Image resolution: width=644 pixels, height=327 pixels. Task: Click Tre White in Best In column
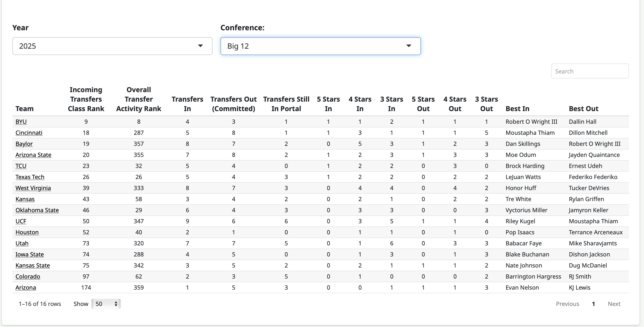(x=518, y=199)
